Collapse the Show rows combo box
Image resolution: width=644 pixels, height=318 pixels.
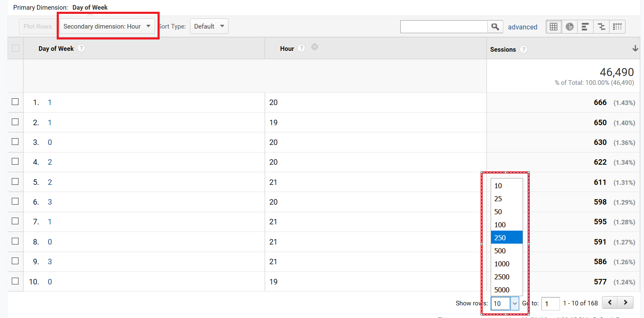pyautogui.click(x=515, y=303)
